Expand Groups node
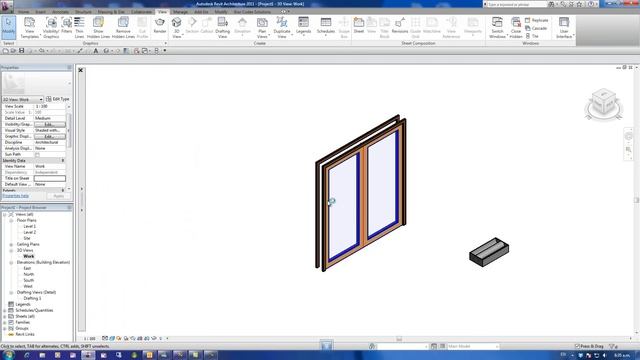The width and height of the screenshot is (640, 360). pos(5,328)
